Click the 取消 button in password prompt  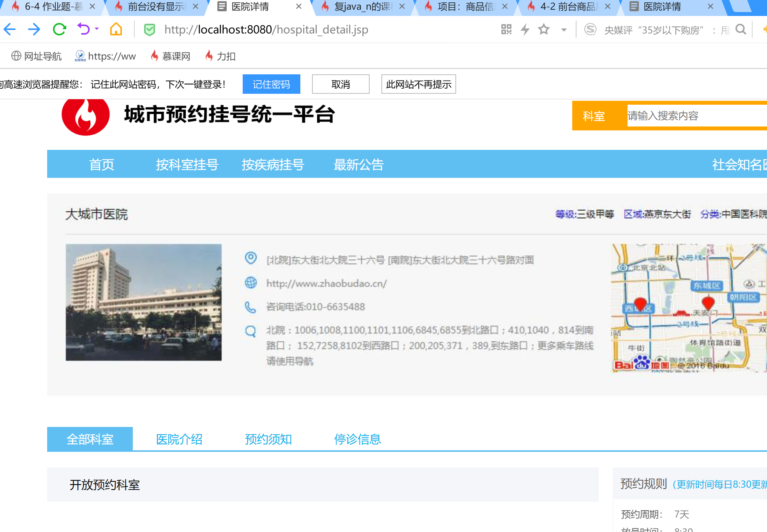[341, 84]
